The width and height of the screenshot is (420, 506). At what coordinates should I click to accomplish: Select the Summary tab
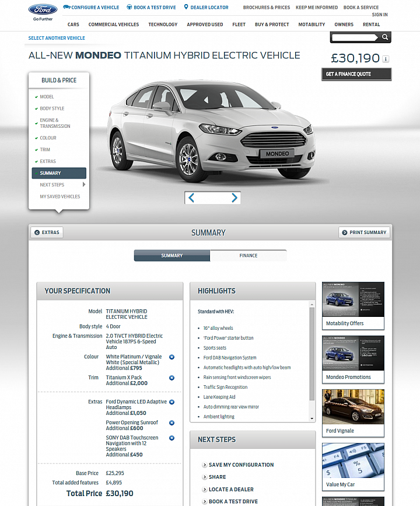click(172, 255)
